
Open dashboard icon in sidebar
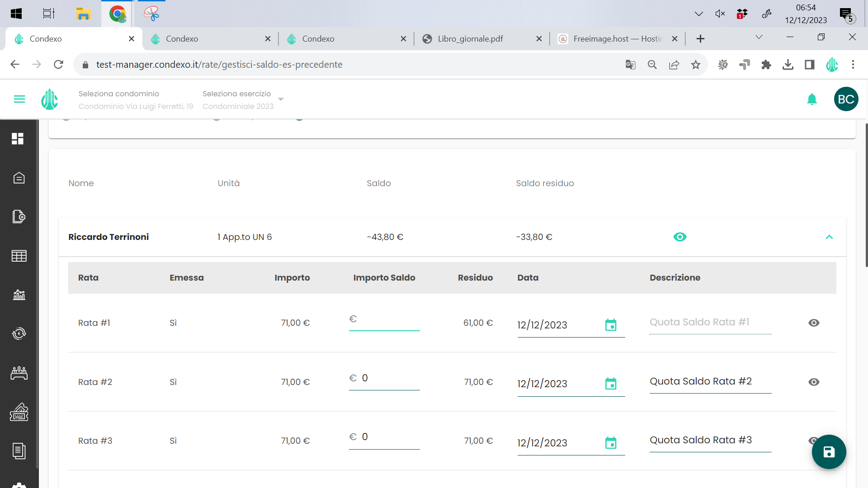(18, 139)
